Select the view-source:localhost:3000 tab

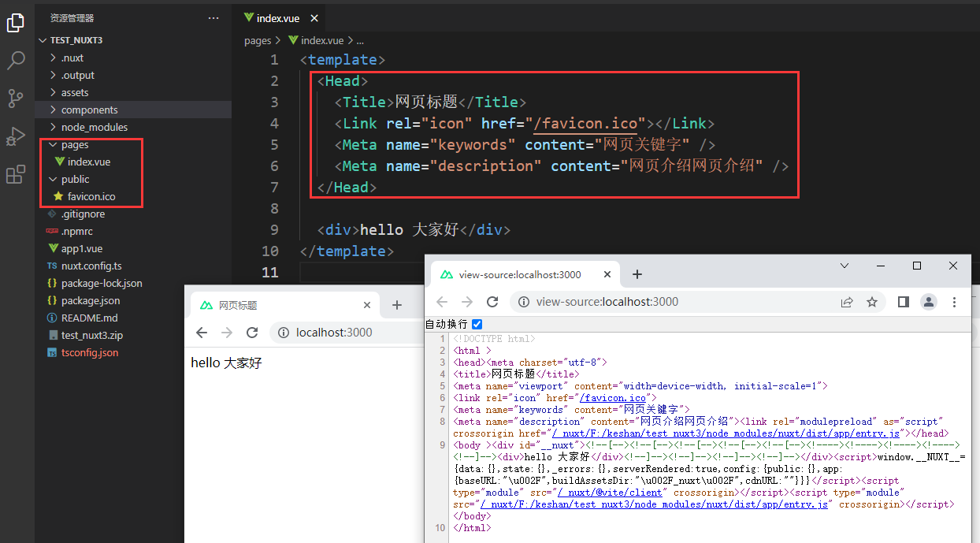pos(525,274)
